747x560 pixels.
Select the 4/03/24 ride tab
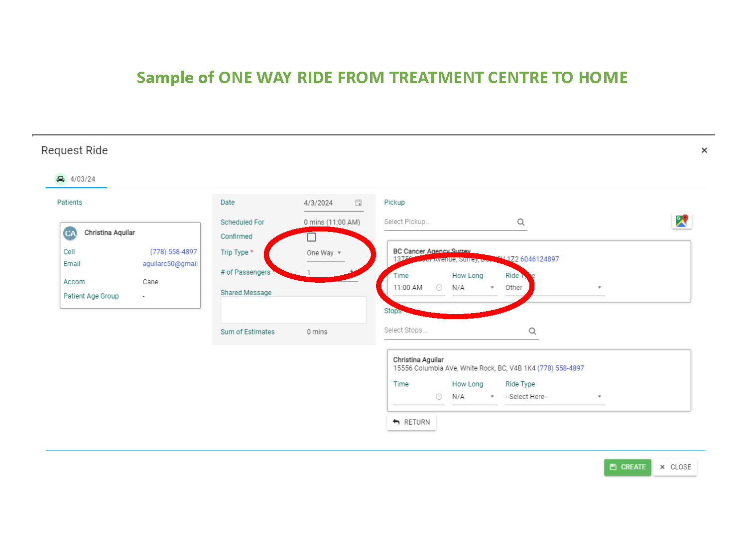(x=76, y=179)
